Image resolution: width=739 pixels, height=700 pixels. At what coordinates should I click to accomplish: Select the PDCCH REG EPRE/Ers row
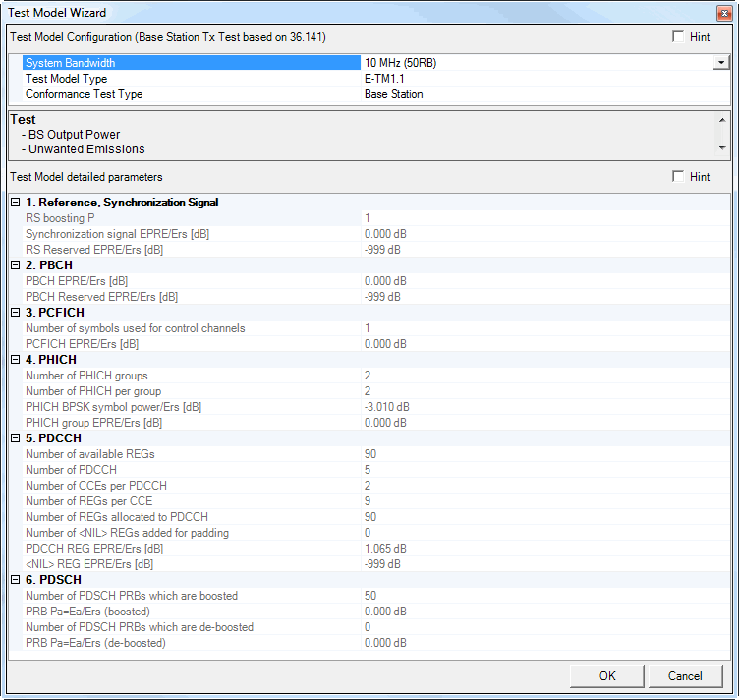[375, 549]
